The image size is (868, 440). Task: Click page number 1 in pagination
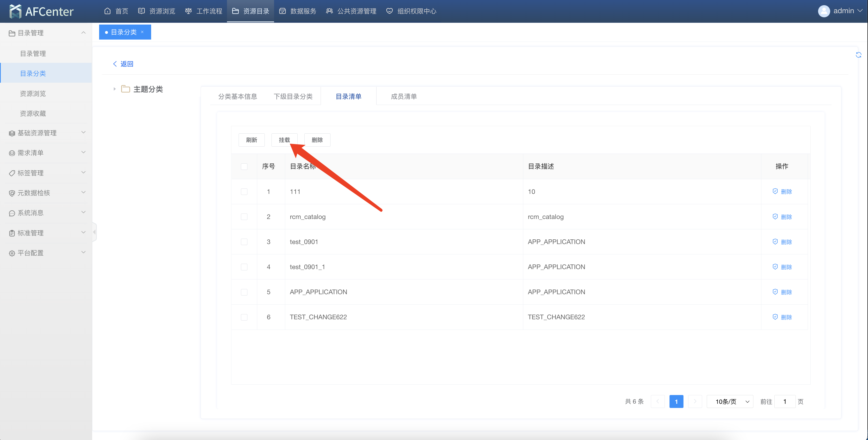pyautogui.click(x=676, y=401)
